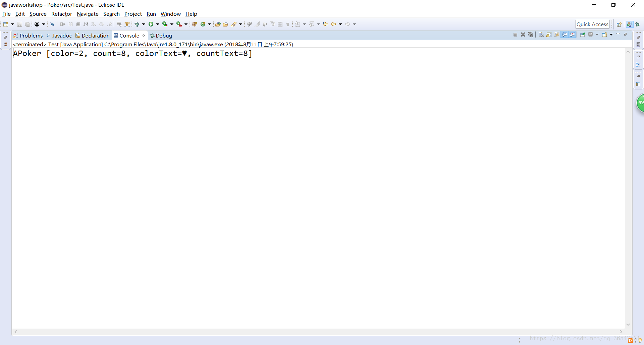Image resolution: width=644 pixels, height=345 pixels.
Task: Open the Refactor menu
Action: tap(62, 14)
